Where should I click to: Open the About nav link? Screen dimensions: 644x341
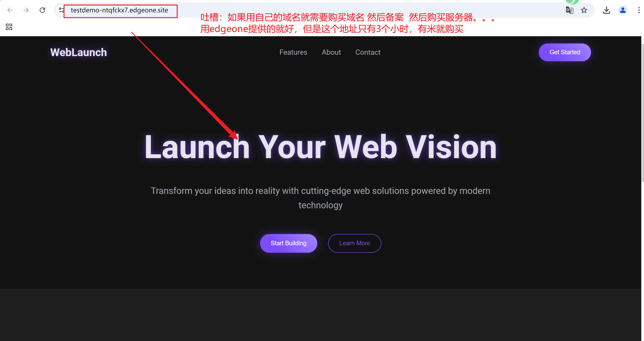[x=331, y=52]
